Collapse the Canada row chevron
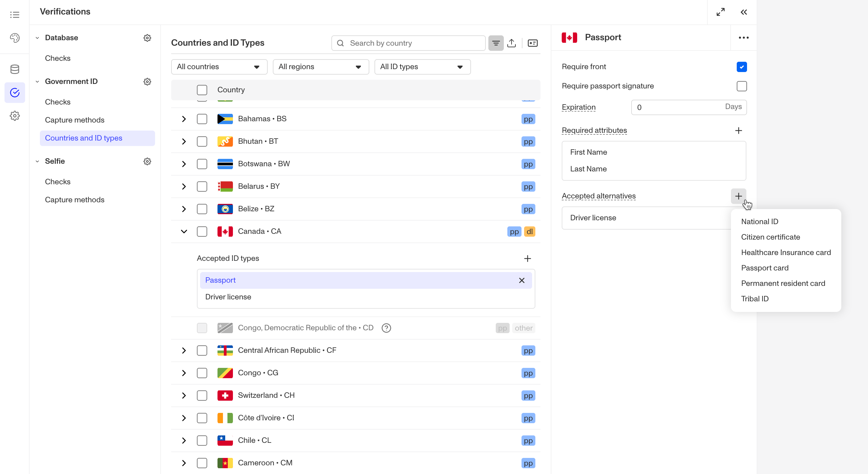Screen dimensions: 868x474 (184, 232)
